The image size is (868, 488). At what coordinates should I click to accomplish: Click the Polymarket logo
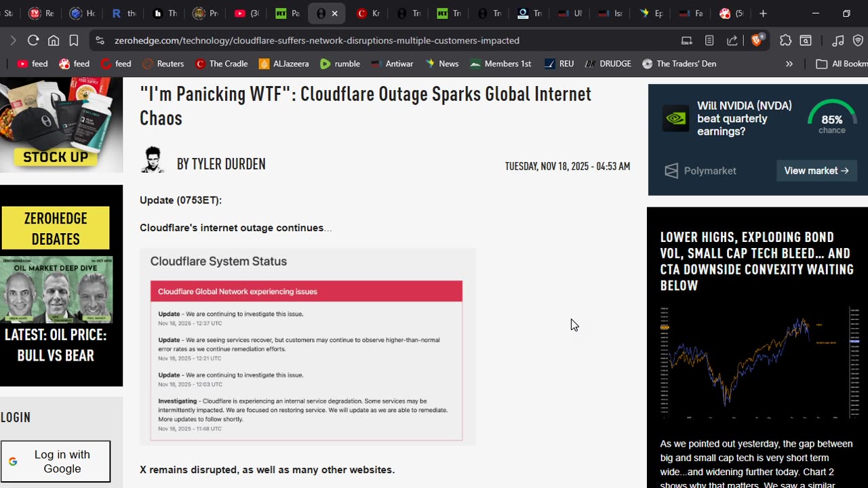pyautogui.click(x=700, y=171)
